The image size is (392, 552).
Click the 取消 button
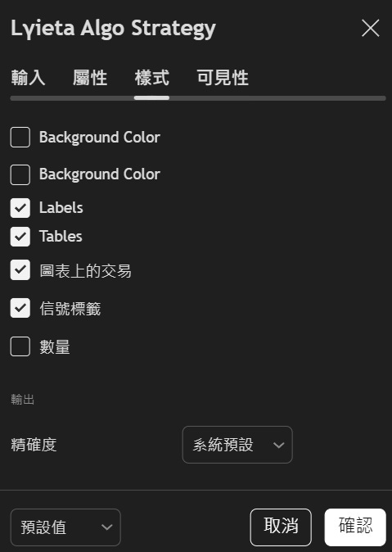(281, 527)
